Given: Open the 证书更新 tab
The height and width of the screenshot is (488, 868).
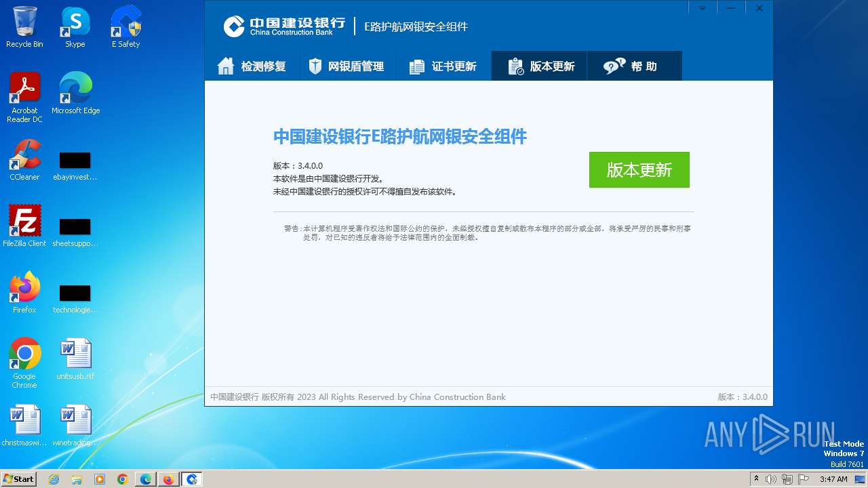Looking at the screenshot, I should click(x=443, y=66).
